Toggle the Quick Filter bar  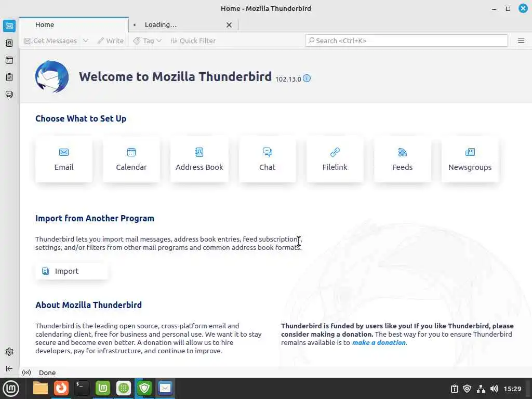[193, 41]
